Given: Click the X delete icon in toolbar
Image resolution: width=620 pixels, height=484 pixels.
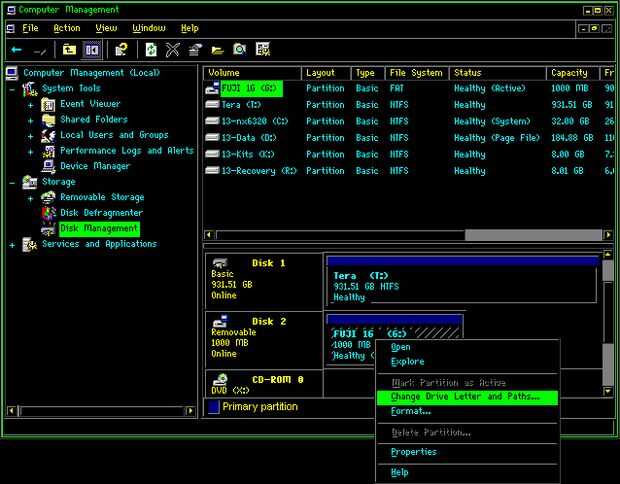Looking at the screenshot, I should [173, 49].
